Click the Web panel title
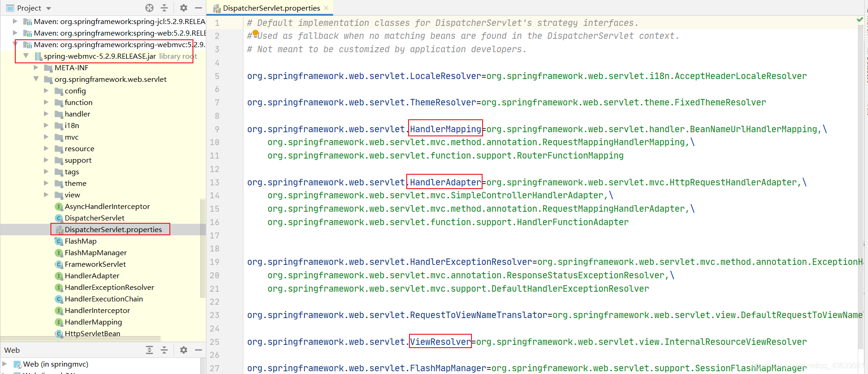 pos(12,350)
